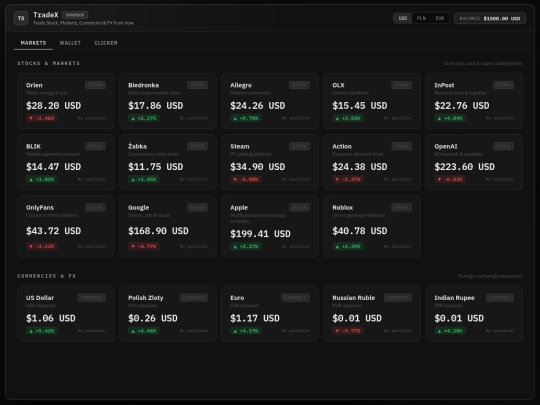
Task: Click Action's red percent change badge
Action: click(x=348, y=179)
